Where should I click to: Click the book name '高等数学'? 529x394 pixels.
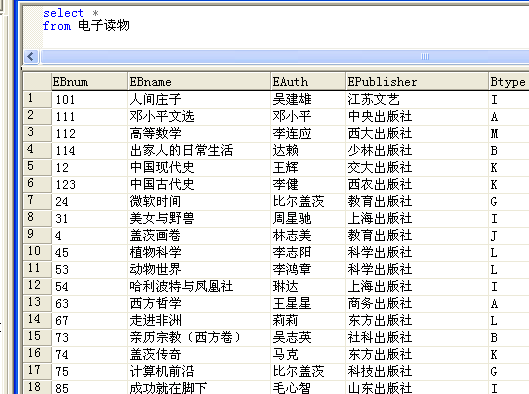coord(199,134)
